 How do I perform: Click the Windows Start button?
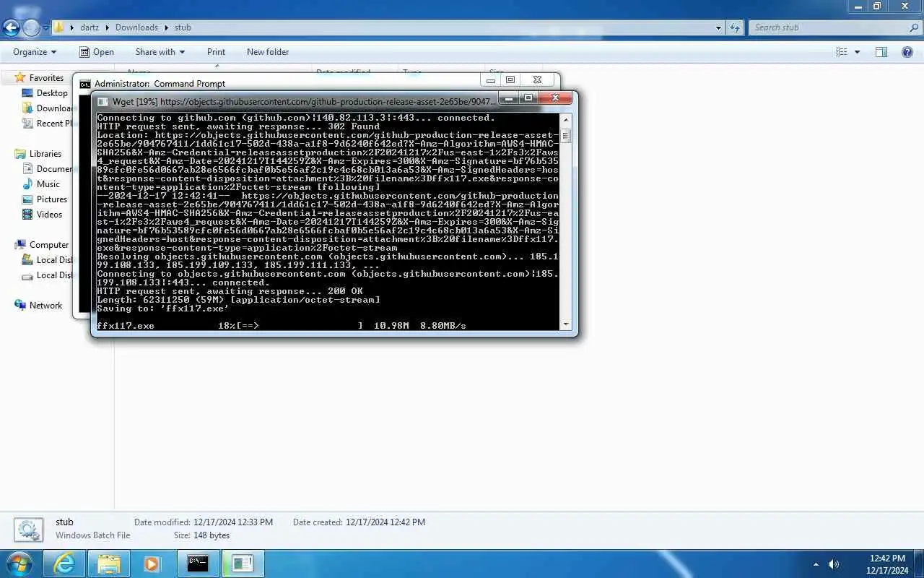point(19,564)
